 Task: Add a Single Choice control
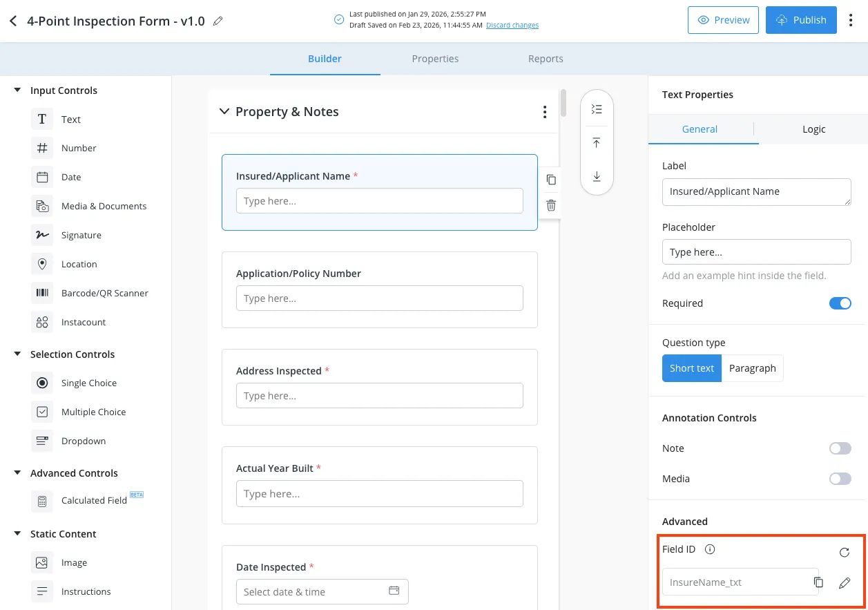coord(75,383)
